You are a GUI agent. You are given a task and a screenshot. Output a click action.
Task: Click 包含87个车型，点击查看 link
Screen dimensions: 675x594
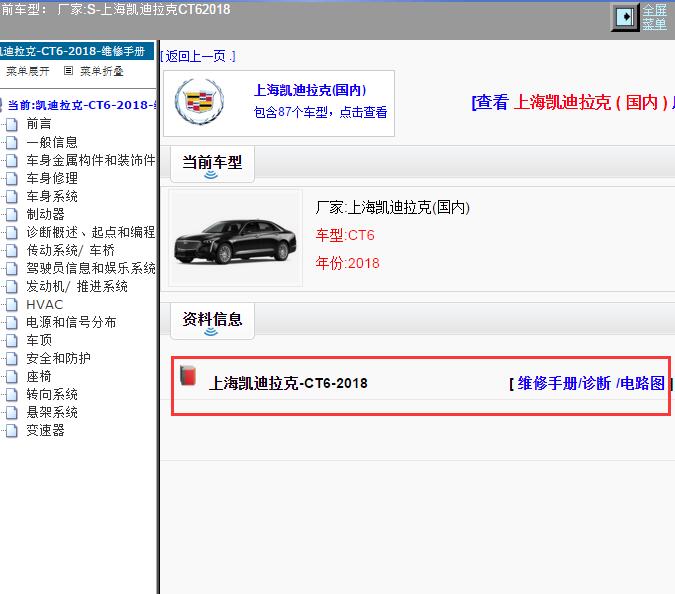click(x=320, y=112)
